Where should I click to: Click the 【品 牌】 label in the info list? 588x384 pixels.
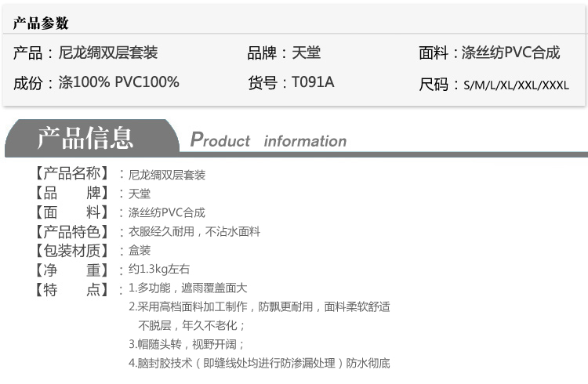coord(69,193)
